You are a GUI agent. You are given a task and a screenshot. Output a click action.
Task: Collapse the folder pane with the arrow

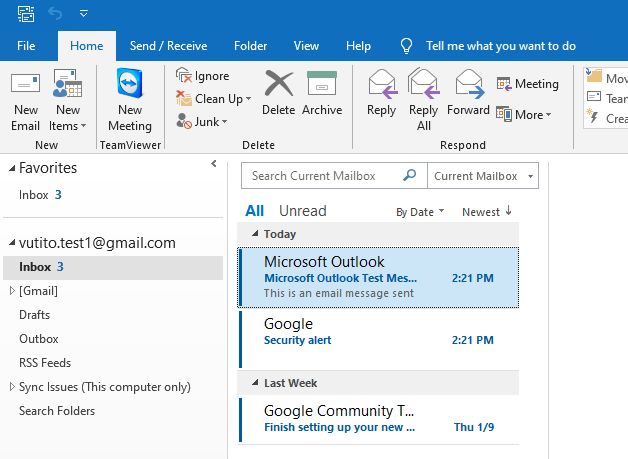pos(214,163)
